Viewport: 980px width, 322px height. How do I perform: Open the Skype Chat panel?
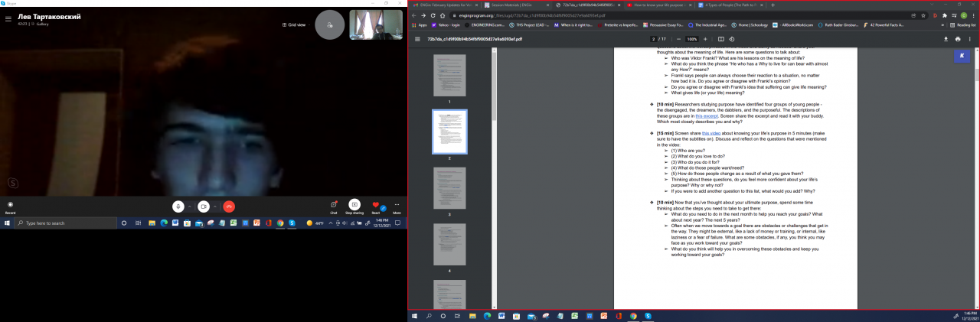pyautogui.click(x=334, y=205)
